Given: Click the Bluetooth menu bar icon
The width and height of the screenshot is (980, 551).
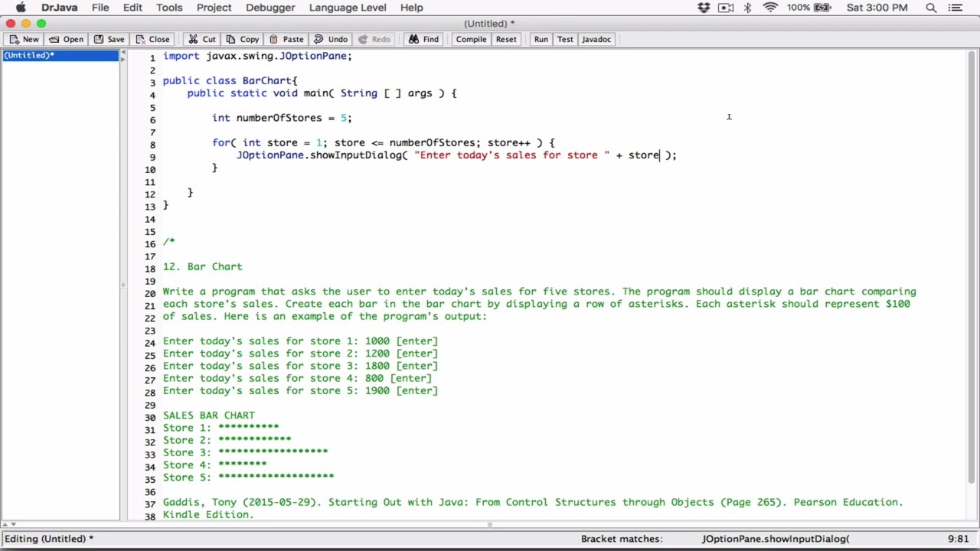Looking at the screenshot, I should (747, 8).
